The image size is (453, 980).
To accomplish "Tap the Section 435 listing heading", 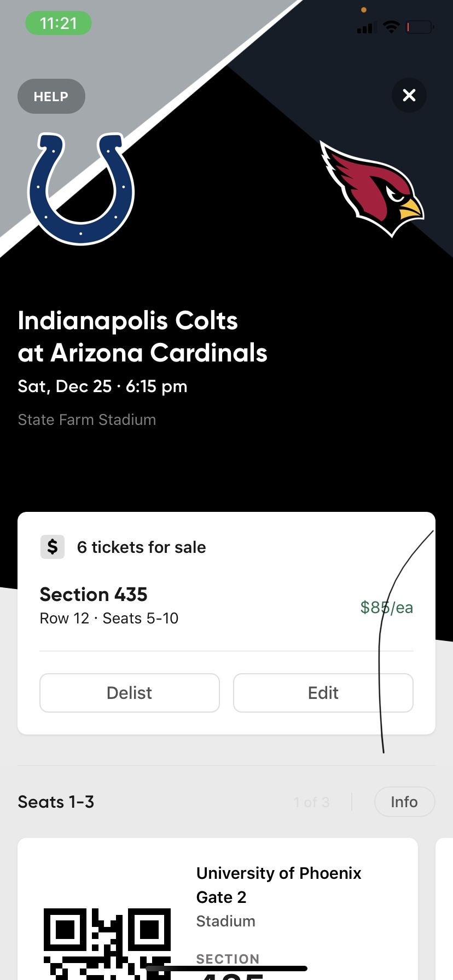I will (94, 594).
